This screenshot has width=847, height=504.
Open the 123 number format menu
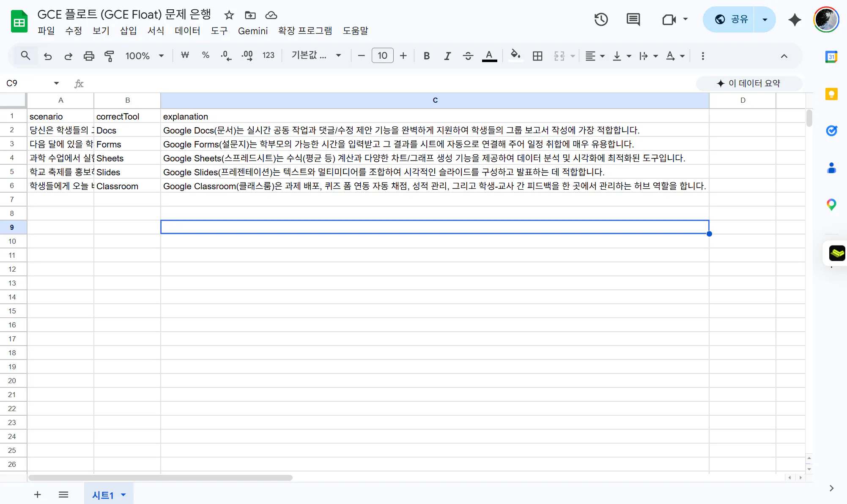point(268,55)
